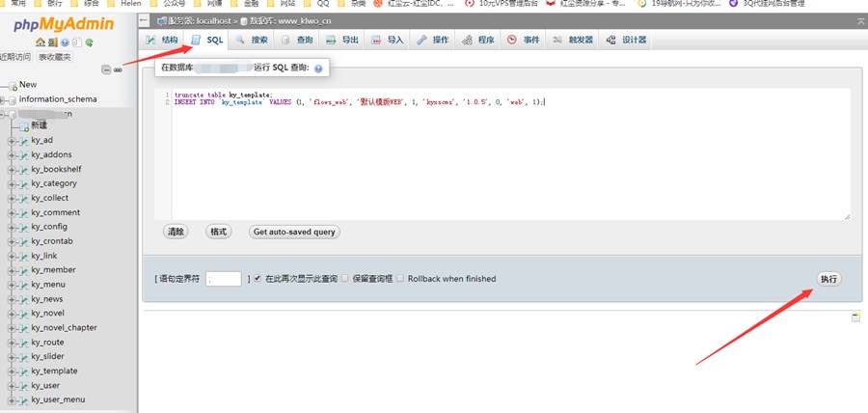868x413 pixels.
Task: Enable Rollback when finished checkbox
Action: pyautogui.click(x=399, y=279)
